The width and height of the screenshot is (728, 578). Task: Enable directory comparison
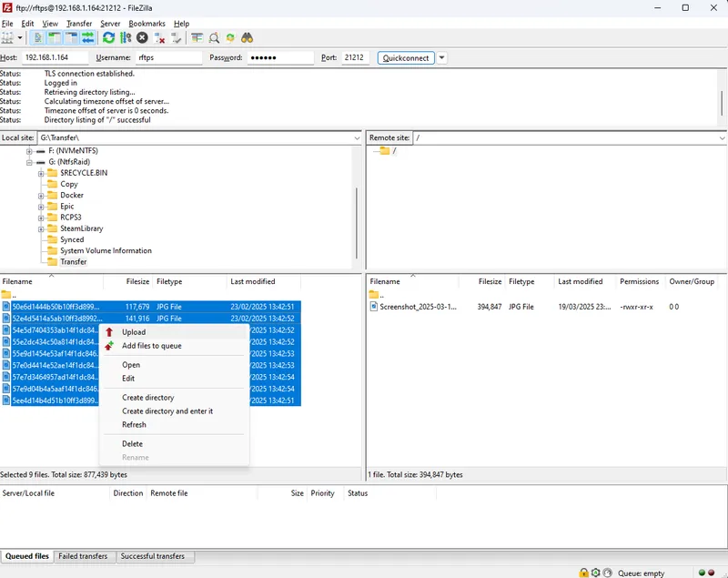(197, 38)
